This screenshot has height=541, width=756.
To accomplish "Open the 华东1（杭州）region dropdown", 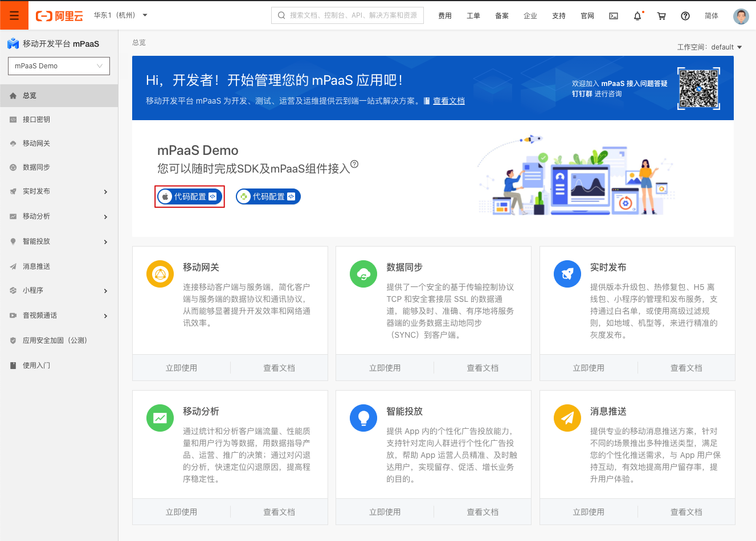I will click(120, 15).
